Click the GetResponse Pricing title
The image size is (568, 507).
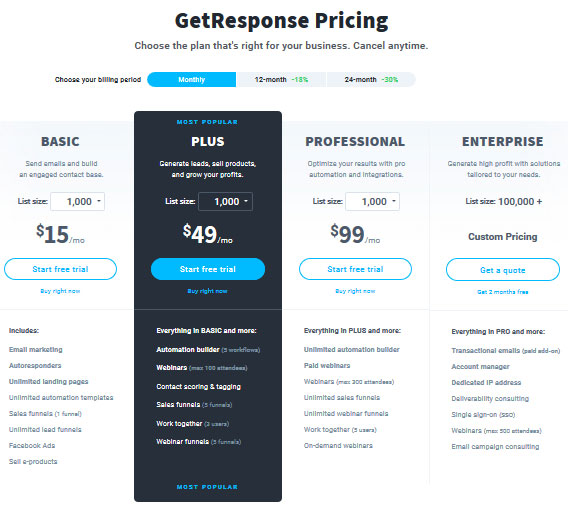coord(281,21)
